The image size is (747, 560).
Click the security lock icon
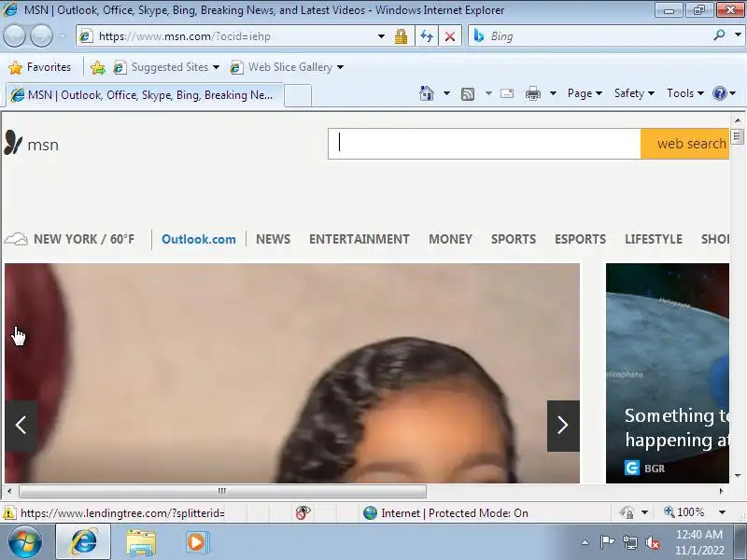(401, 36)
